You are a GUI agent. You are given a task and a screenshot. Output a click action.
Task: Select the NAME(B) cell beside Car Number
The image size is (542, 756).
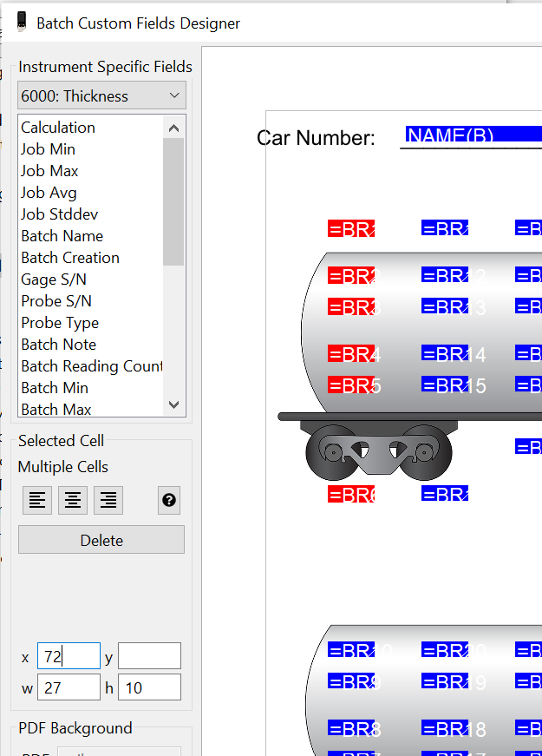coord(473,135)
